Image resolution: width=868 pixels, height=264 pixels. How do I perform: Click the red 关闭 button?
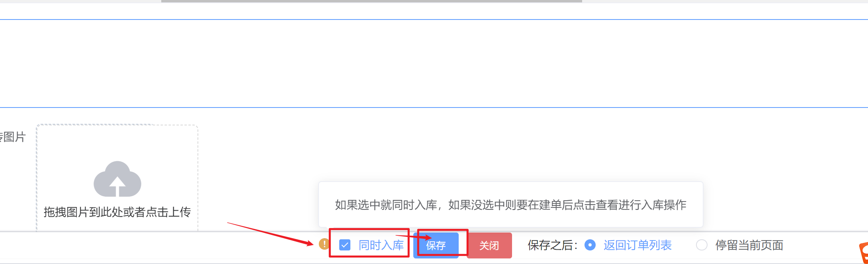pos(489,245)
